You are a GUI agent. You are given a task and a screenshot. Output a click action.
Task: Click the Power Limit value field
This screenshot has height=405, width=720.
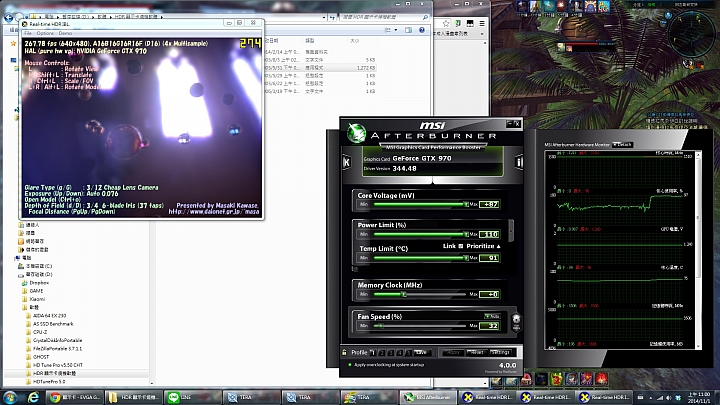click(x=489, y=234)
